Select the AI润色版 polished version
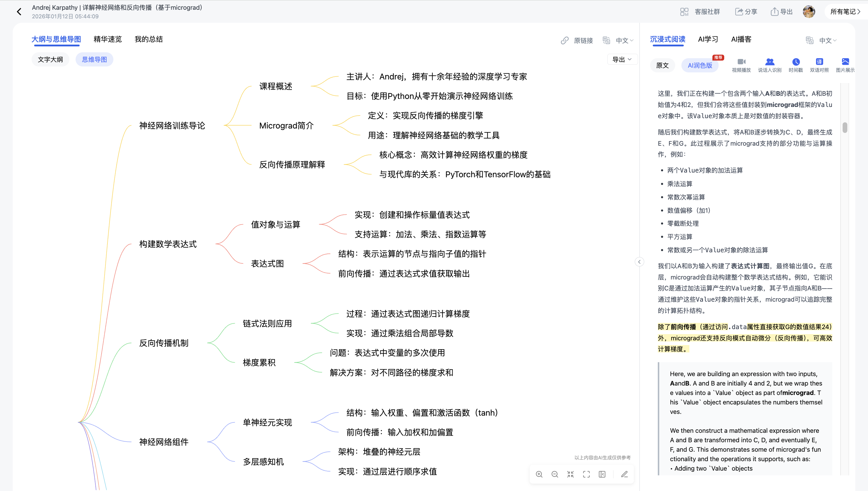The height and width of the screenshot is (491, 868). tap(700, 65)
